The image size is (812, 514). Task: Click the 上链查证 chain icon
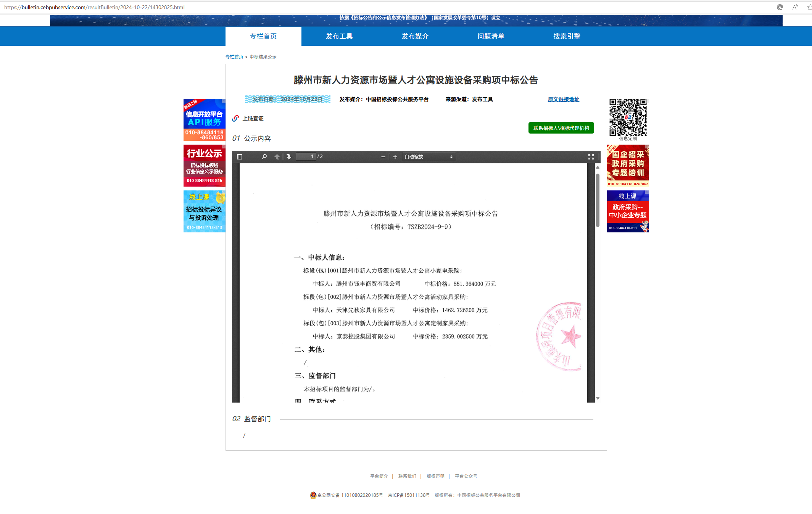coord(235,118)
